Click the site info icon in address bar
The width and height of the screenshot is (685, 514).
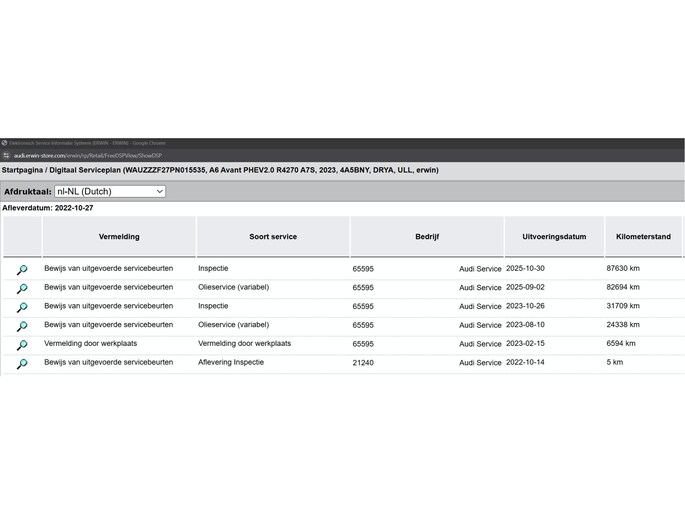[6, 156]
